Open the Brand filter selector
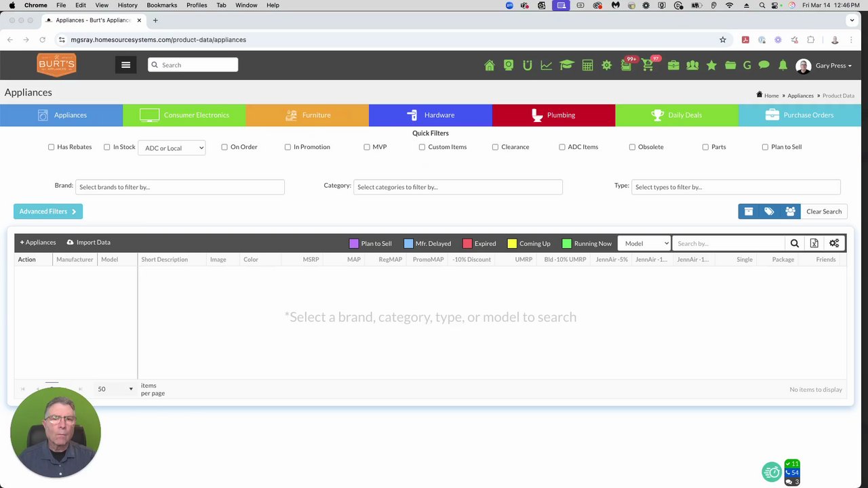The image size is (868, 488). (x=180, y=187)
